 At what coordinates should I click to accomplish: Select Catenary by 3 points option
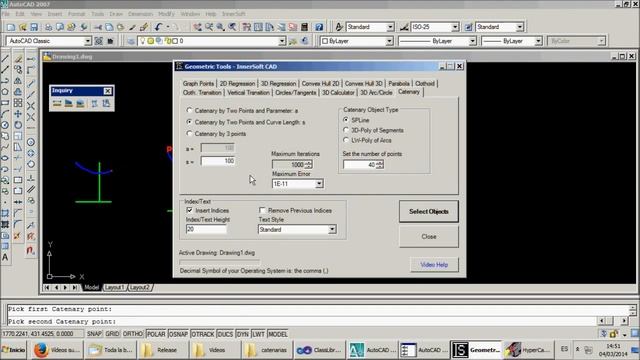coord(189,133)
